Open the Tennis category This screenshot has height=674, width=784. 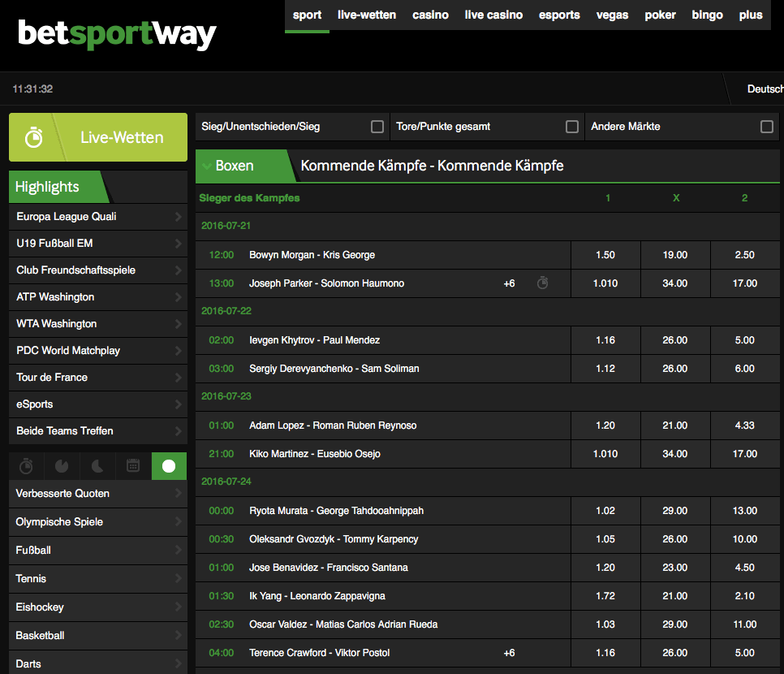pyautogui.click(x=98, y=579)
